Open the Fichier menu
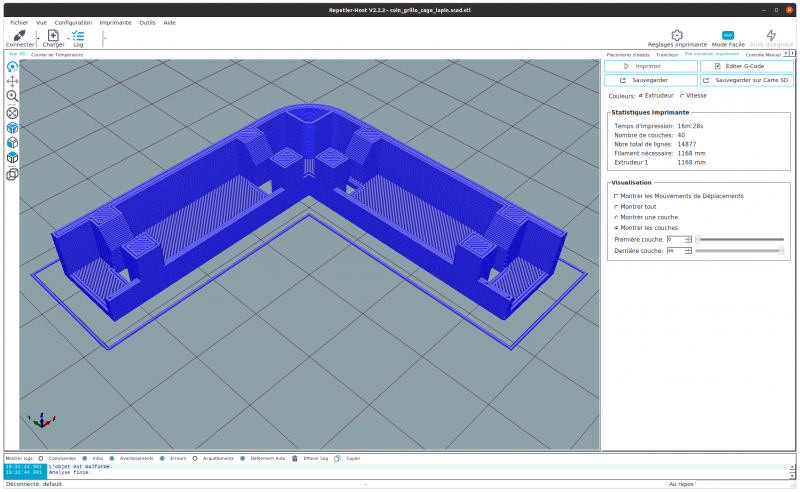The height and width of the screenshot is (492, 800). [x=19, y=22]
